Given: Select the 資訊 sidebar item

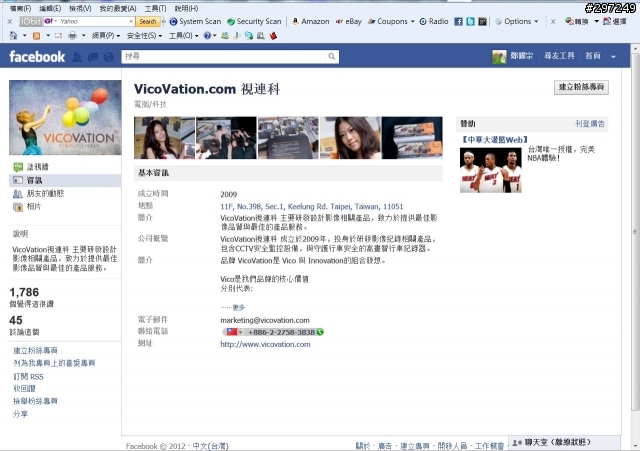Looking at the screenshot, I should 65,180.
